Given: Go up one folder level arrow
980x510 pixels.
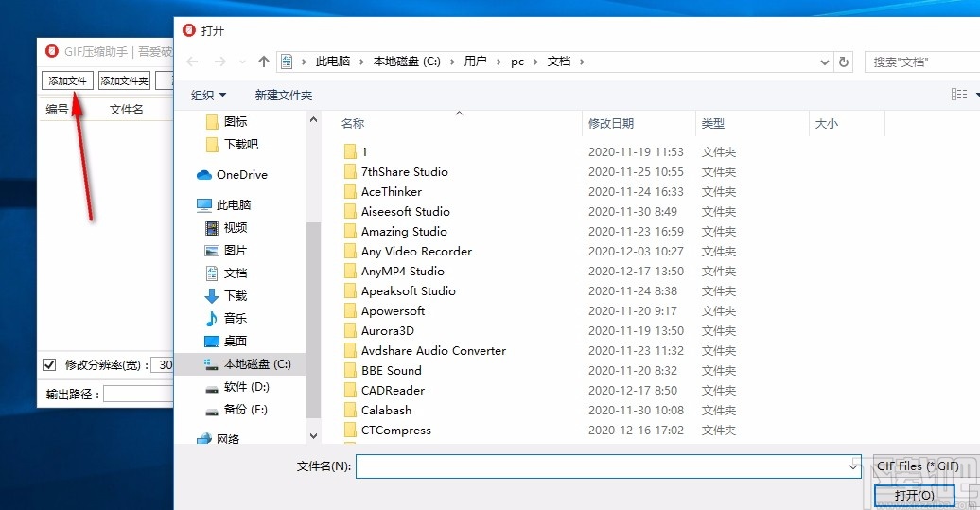Looking at the screenshot, I should point(264,62).
